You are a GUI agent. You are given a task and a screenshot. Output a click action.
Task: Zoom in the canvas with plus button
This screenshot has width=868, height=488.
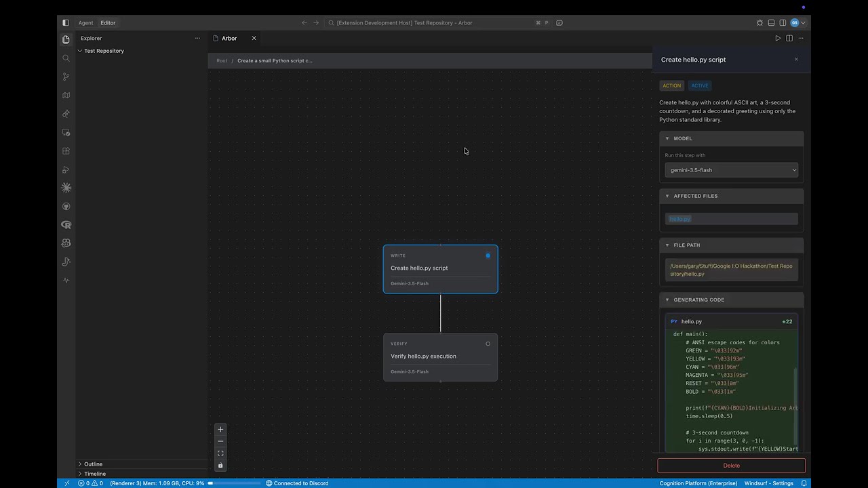pyautogui.click(x=220, y=429)
